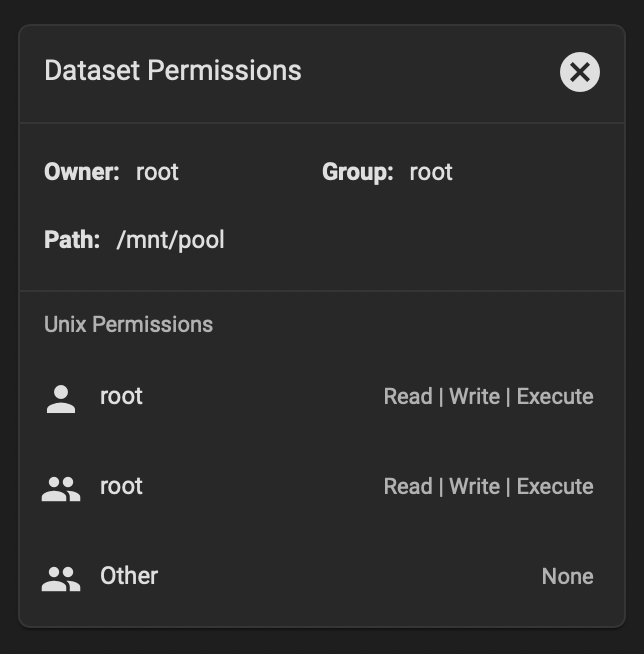Click the None permission for Other
644x654 pixels.
point(568,576)
